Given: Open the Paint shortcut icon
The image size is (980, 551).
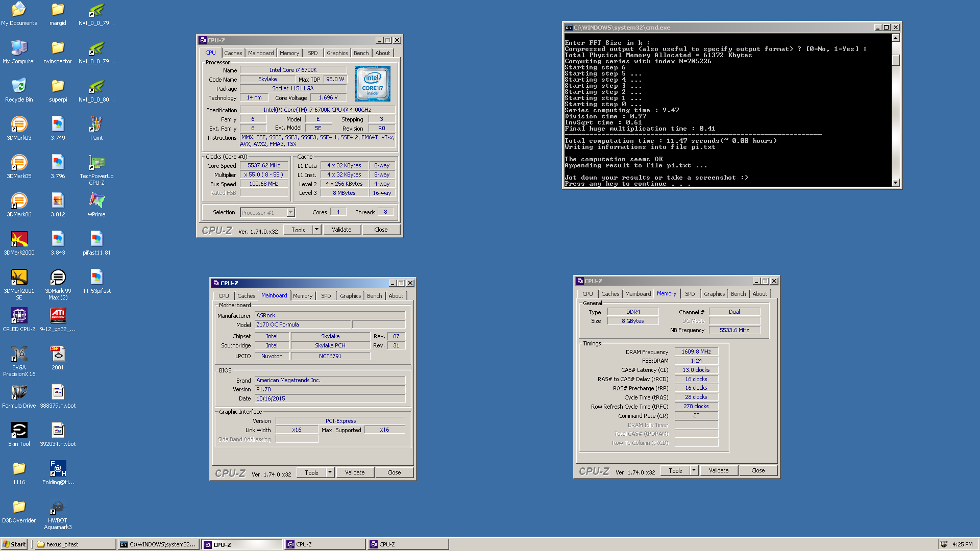Looking at the screenshot, I should pos(96,129).
